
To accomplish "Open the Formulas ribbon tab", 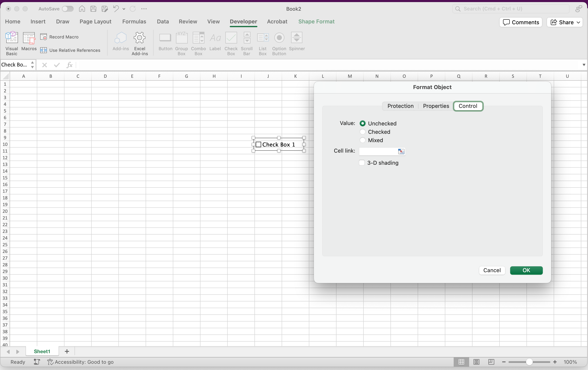I will [x=134, y=22].
